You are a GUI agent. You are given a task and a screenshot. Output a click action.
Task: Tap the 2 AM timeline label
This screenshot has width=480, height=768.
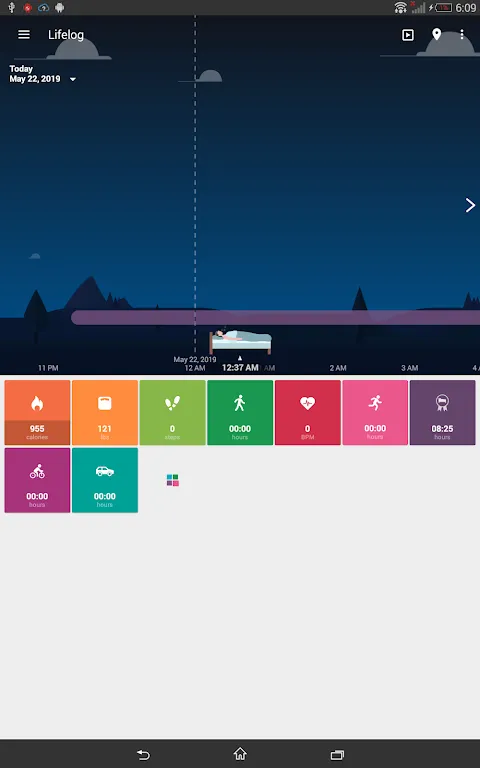pyautogui.click(x=338, y=368)
